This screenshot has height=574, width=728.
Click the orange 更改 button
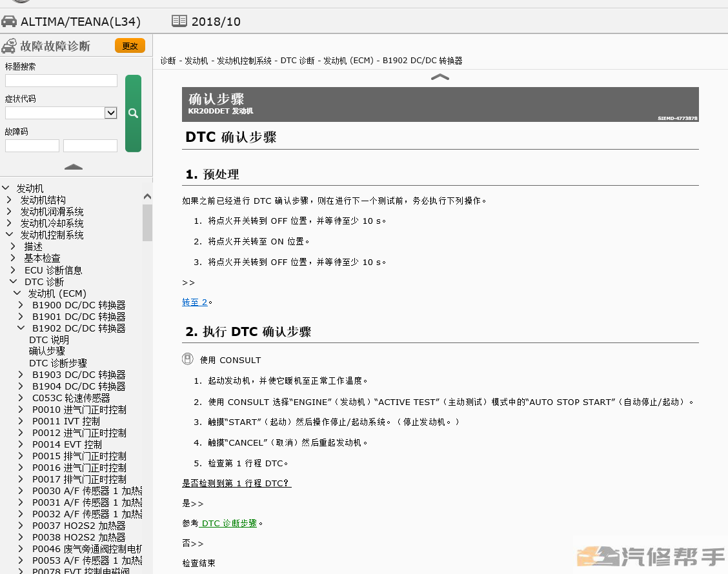pos(130,46)
